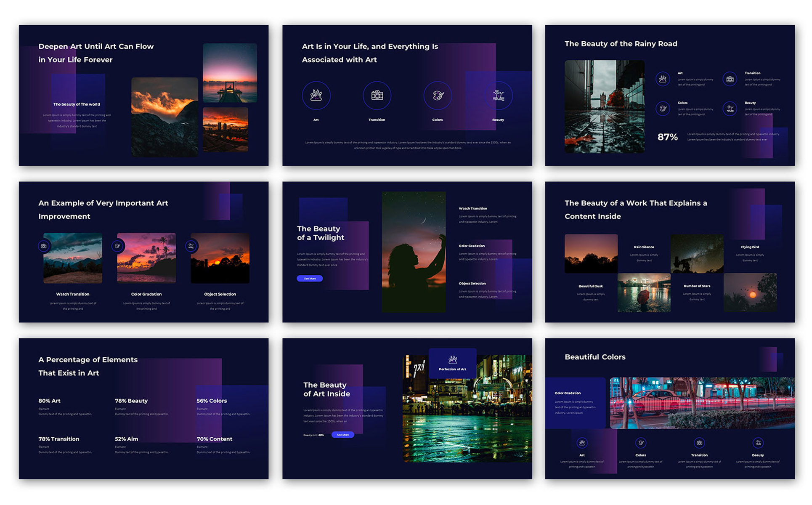Click the Beauty icon on Rainy Road slide
This screenshot has height=505, width=812.
point(730,109)
